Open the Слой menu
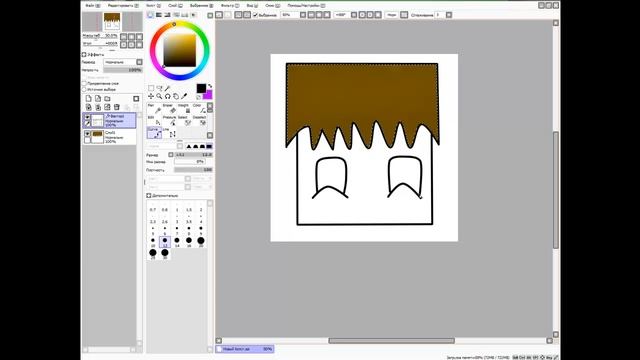Image resolution: width=640 pixels, height=360 pixels. coord(175,6)
